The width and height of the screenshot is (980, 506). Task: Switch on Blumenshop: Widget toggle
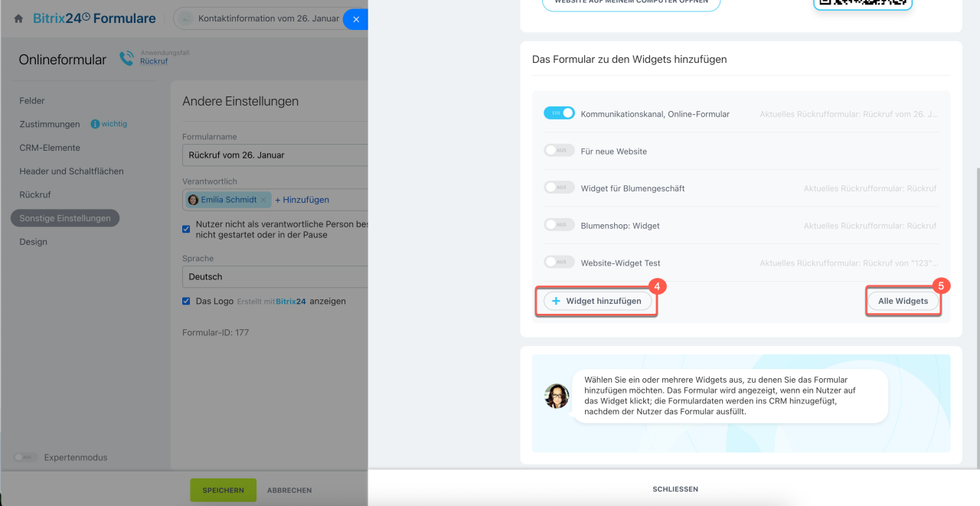pyautogui.click(x=559, y=225)
